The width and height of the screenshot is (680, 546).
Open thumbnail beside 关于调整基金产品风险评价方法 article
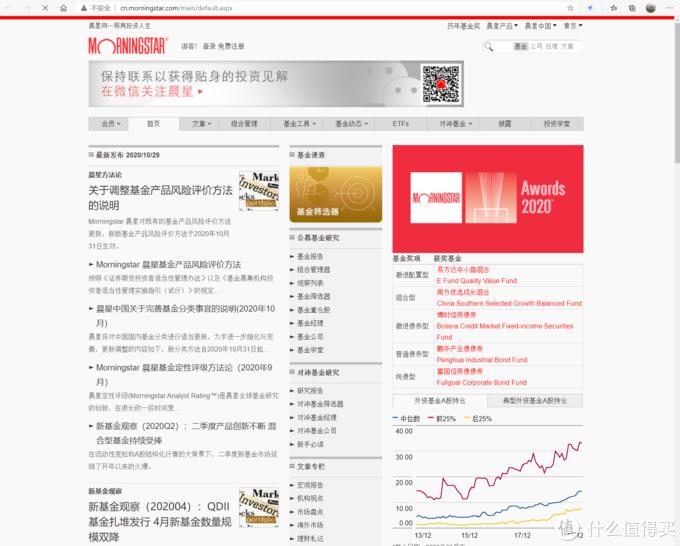(259, 191)
